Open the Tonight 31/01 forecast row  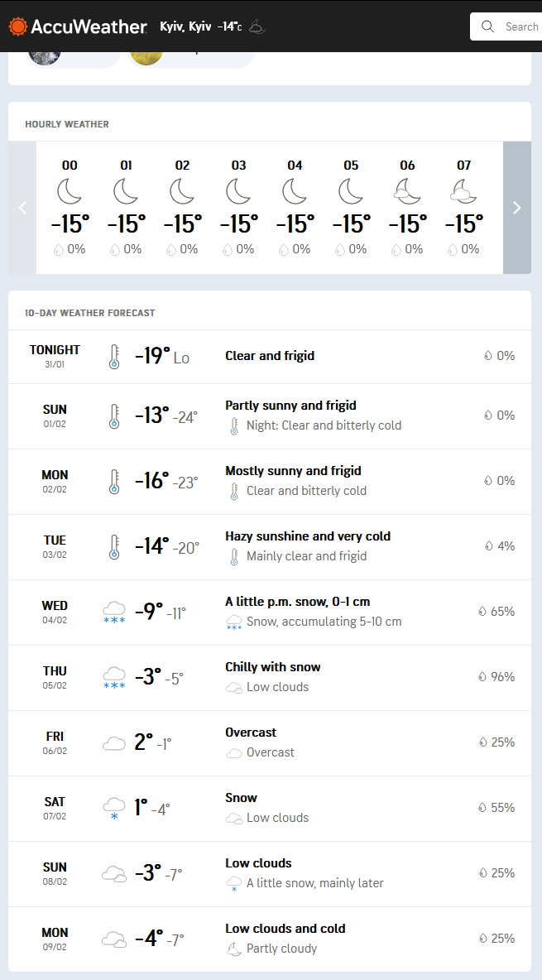coord(270,357)
